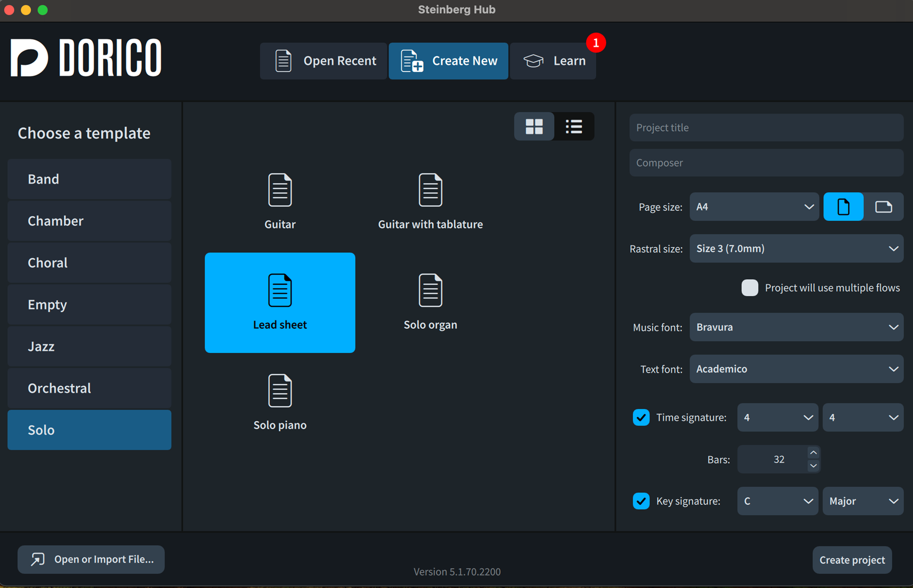Click the Steinberg Hub window title
913x588 pixels.
(x=457, y=10)
